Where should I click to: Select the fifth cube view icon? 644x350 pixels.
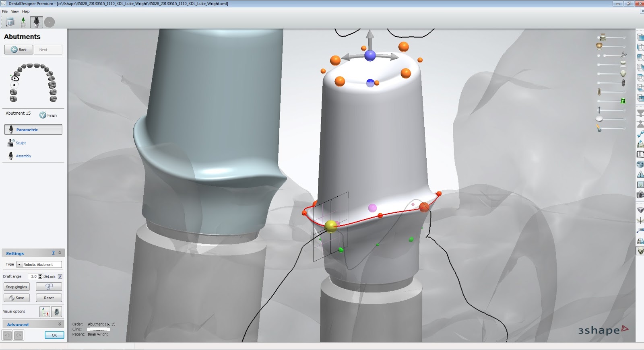pos(640,78)
